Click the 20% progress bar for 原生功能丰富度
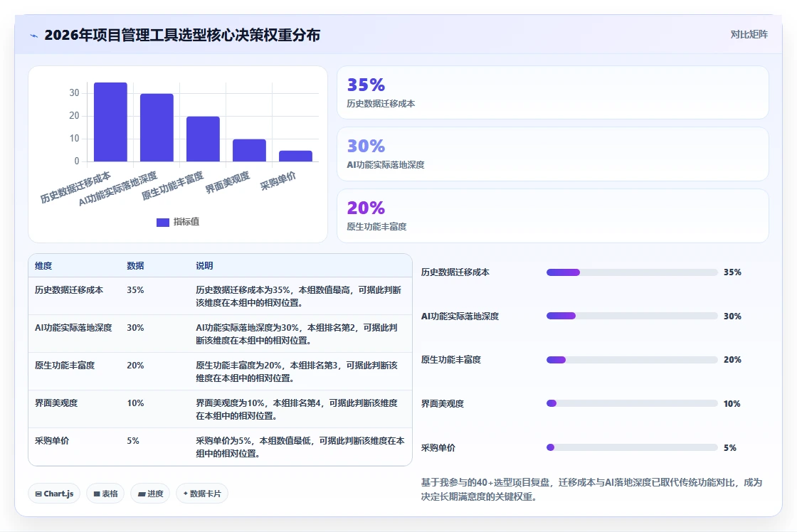This screenshot has height=532, width=797. (x=632, y=360)
